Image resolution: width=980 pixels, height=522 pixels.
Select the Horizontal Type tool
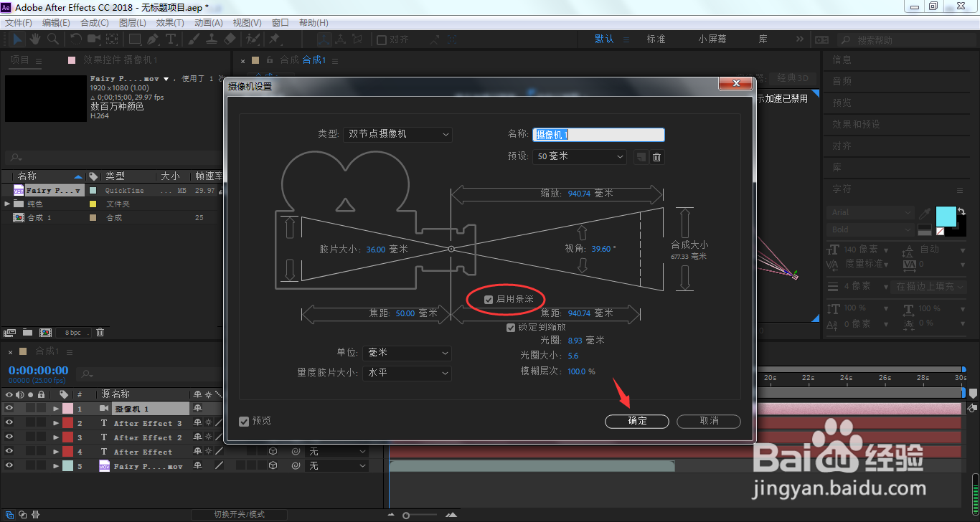[x=171, y=39]
